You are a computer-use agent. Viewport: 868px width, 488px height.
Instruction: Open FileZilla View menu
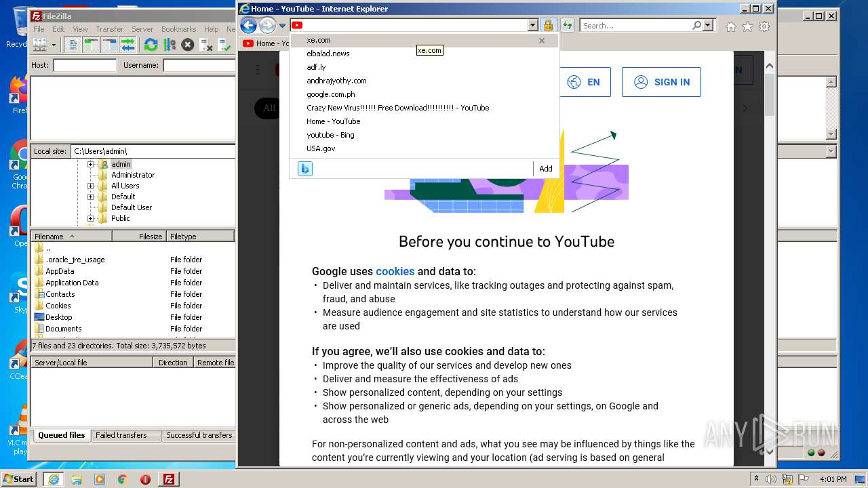pos(80,29)
